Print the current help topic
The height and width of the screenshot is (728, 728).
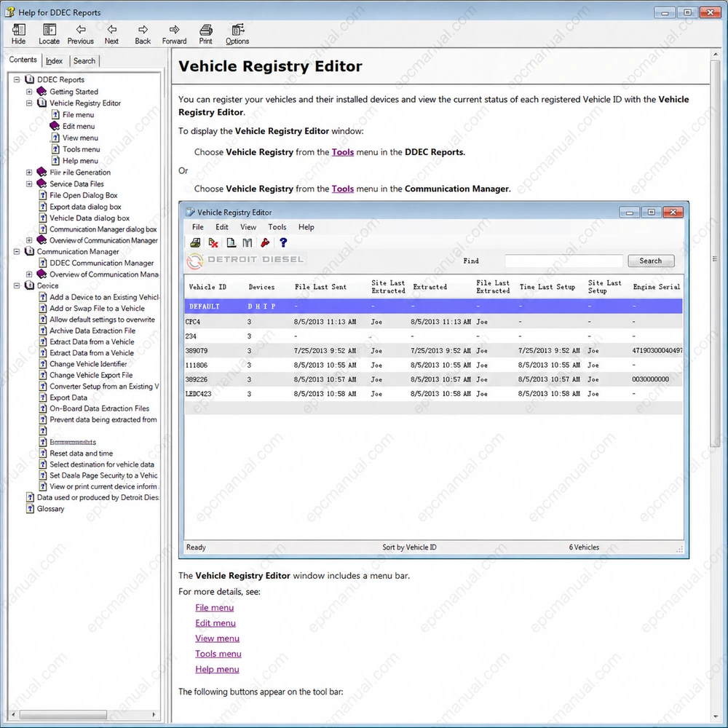[x=206, y=34]
